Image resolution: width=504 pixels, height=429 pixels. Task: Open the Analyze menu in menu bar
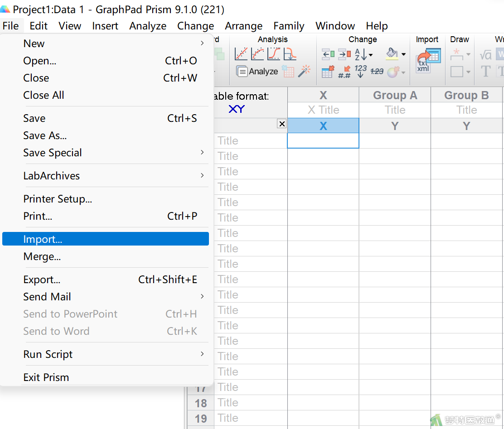pos(148,26)
